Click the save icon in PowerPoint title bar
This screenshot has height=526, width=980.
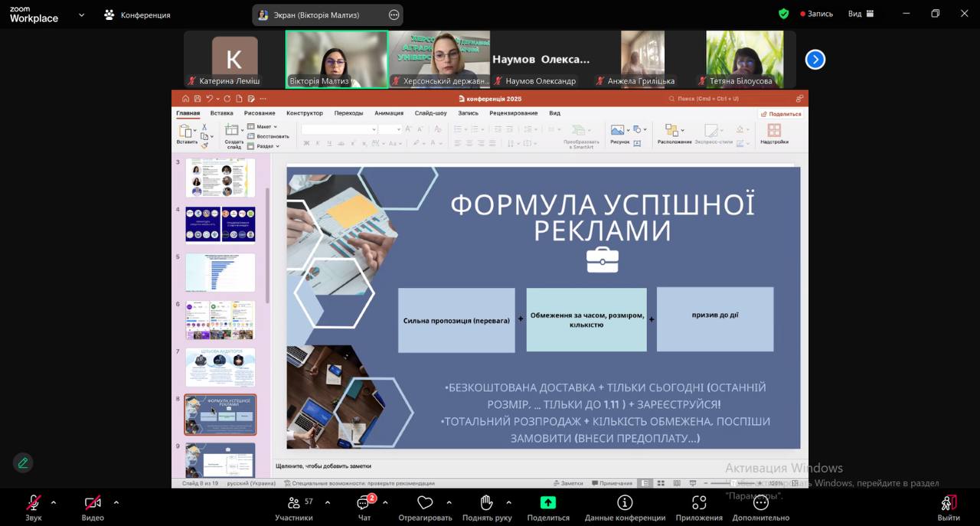click(x=197, y=99)
